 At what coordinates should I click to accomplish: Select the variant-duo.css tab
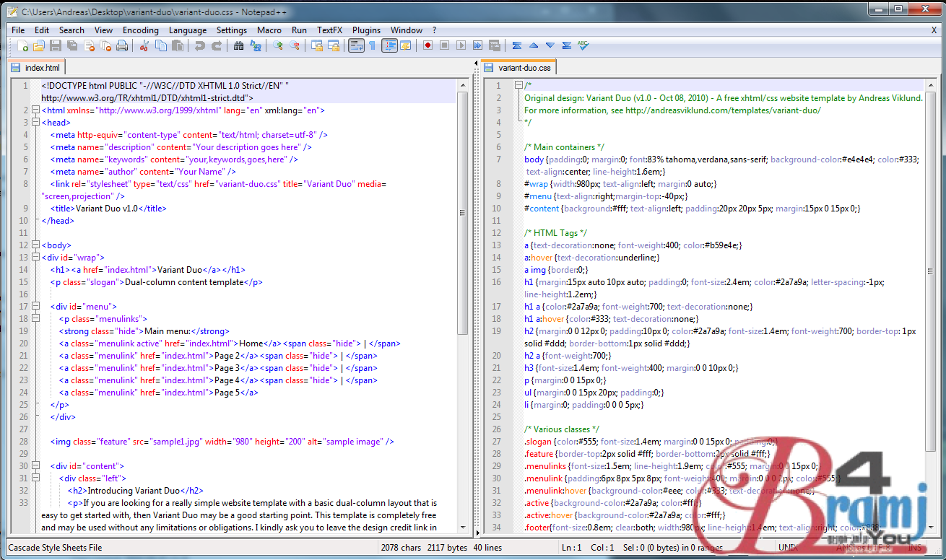(521, 66)
